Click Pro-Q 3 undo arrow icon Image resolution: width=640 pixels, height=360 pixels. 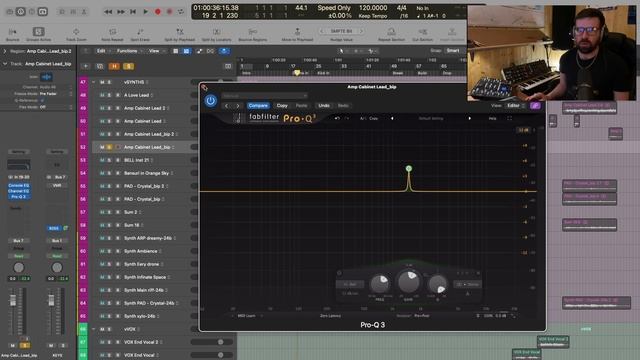pyautogui.click(x=337, y=118)
